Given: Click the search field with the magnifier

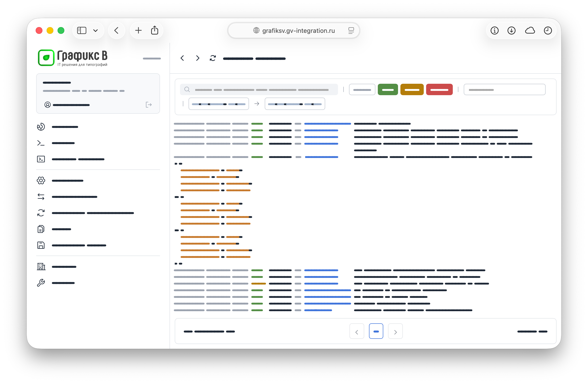Looking at the screenshot, I should [259, 90].
